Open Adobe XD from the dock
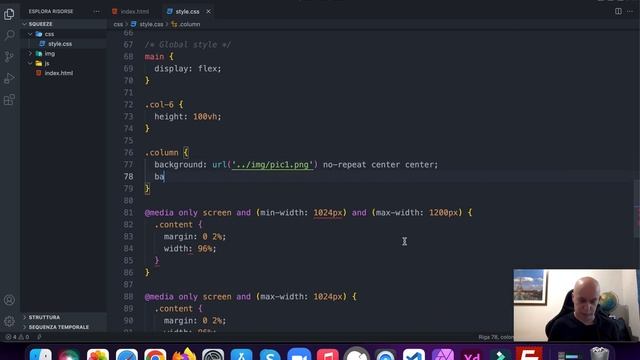The height and width of the screenshot is (360, 640). pyautogui.click(x=472, y=354)
